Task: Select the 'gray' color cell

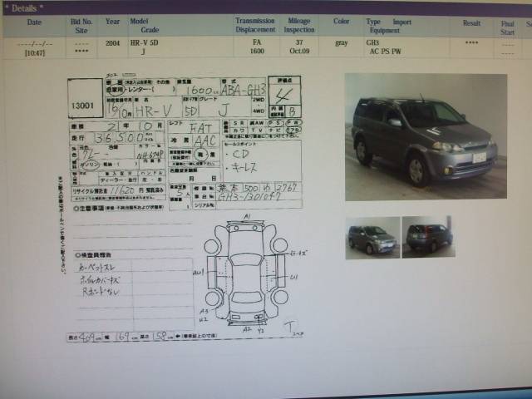Action: tap(342, 42)
